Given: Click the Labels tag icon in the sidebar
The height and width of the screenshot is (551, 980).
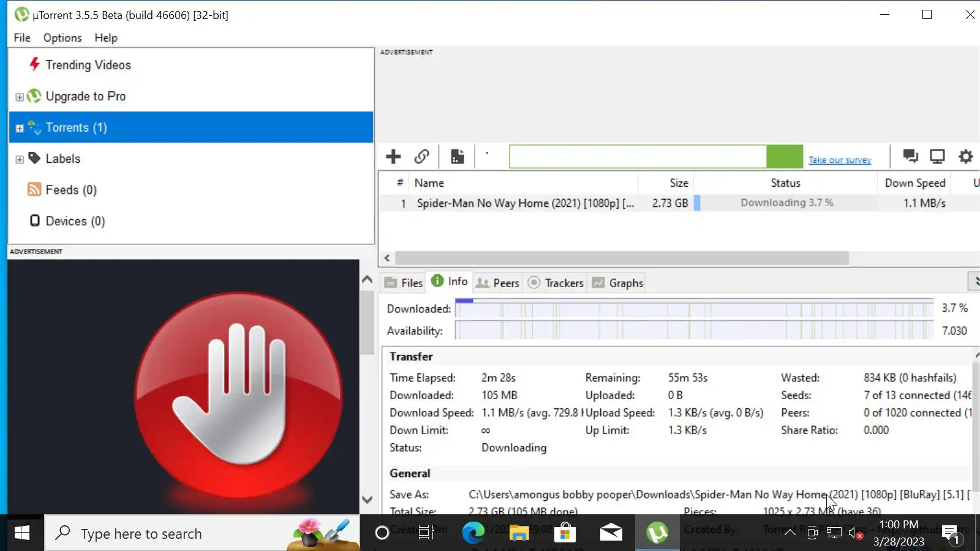Looking at the screenshot, I should coord(34,159).
